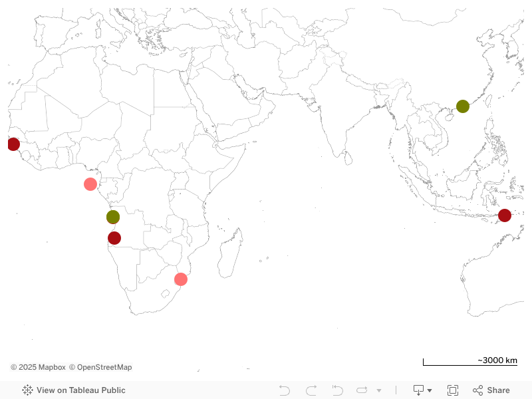Click the Refresh/Replay icon

click(362, 390)
